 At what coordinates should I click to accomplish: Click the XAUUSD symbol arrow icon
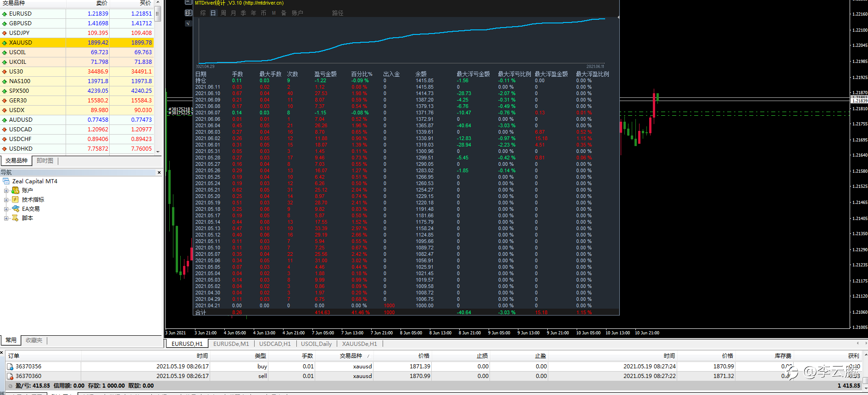pos(5,43)
